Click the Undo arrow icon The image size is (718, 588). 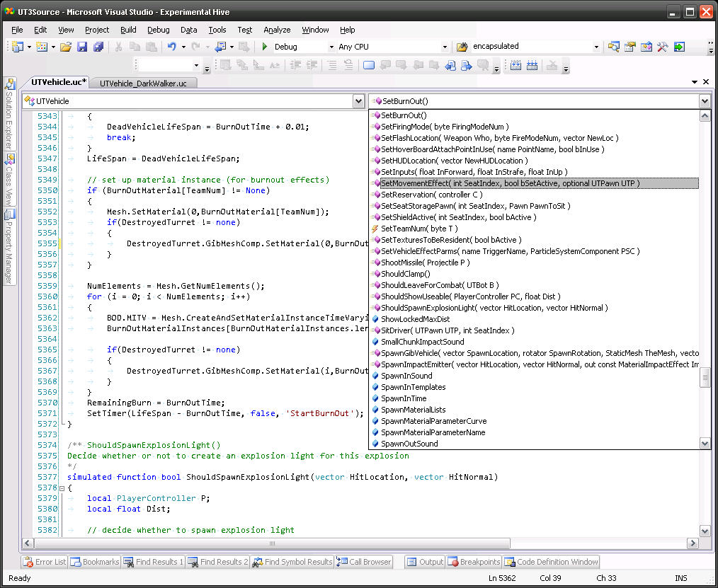tap(172, 47)
